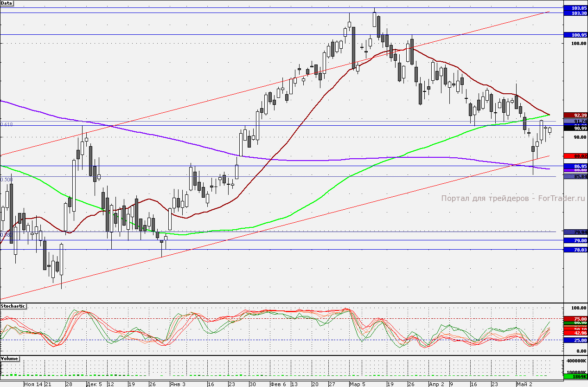Click the dark red 92.39 price tag

[575, 115]
